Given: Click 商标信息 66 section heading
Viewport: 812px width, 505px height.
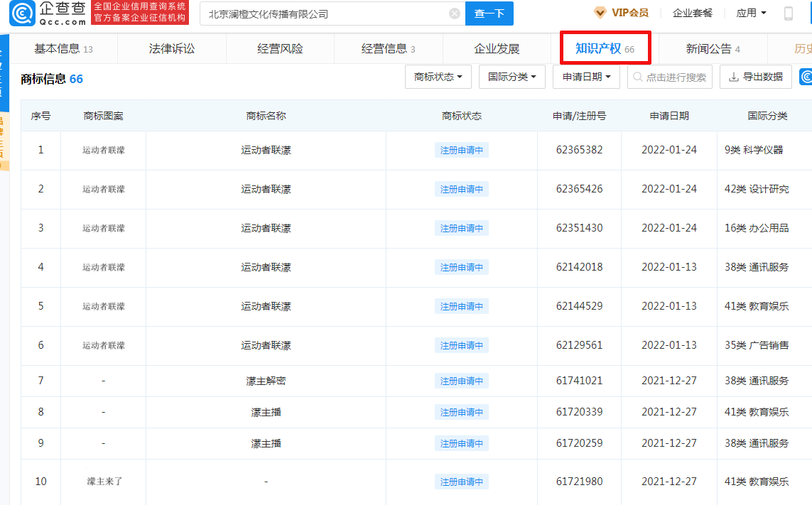Looking at the screenshot, I should pos(52,79).
